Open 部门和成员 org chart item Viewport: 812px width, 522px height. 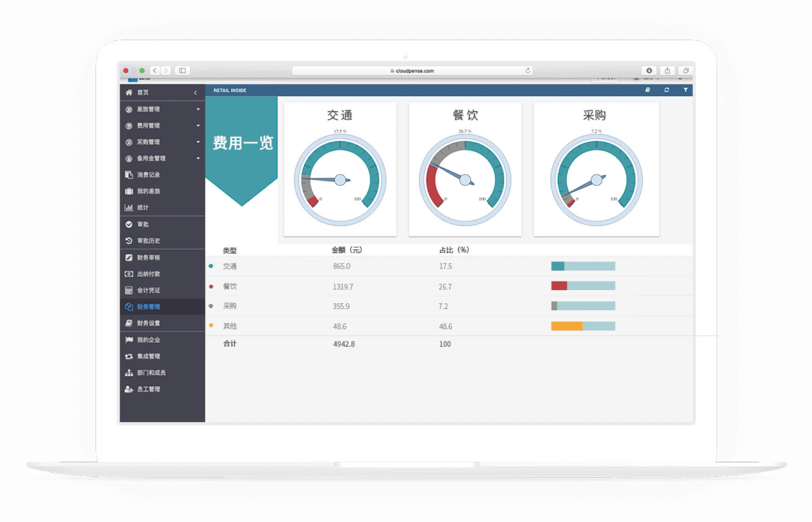(162, 372)
